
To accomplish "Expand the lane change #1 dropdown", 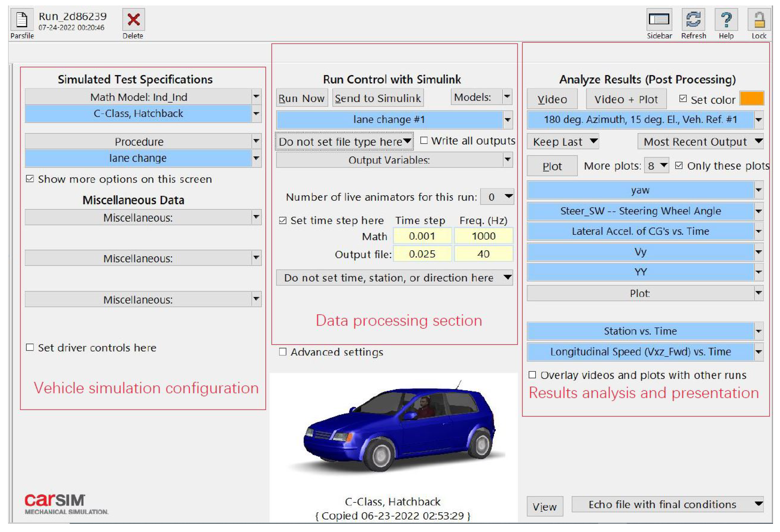I will (508, 120).
